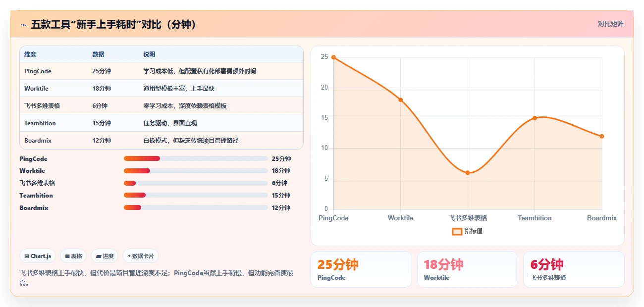
Task: Select the PingCode table row name
Action: [38, 71]
